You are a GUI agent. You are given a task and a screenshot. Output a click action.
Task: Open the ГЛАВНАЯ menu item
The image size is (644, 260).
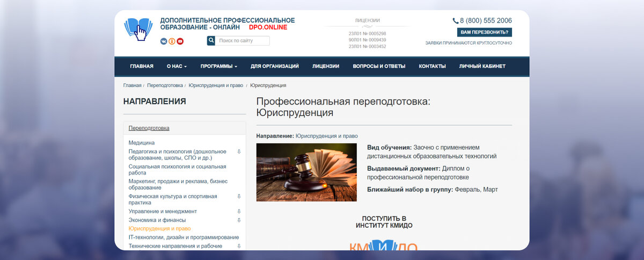pyautogui.click(x=142, y=67)
